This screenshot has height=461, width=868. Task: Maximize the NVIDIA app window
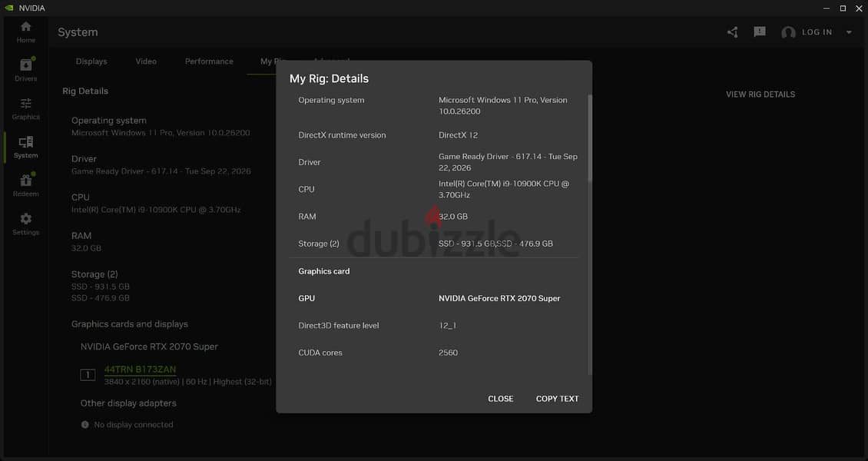click(843, 8)
